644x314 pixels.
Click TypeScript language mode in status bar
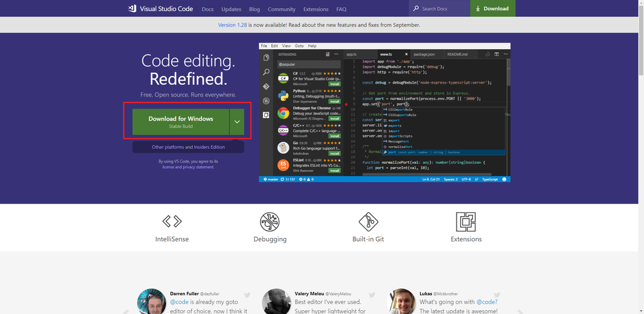click(x=489, y=180)
